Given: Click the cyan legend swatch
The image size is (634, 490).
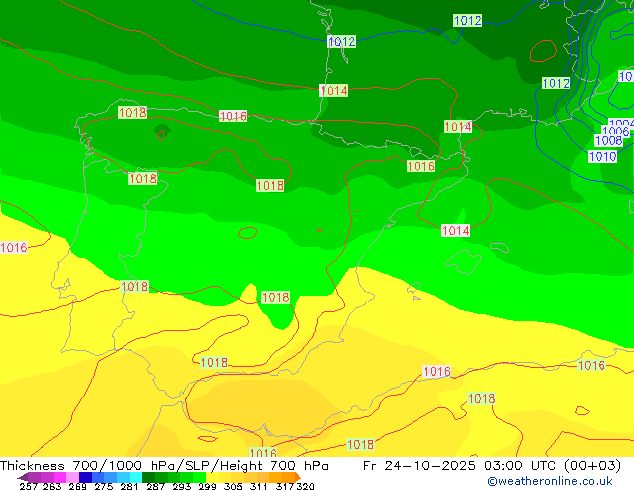Looking at the screenshot, I should [x=136, y=477].
